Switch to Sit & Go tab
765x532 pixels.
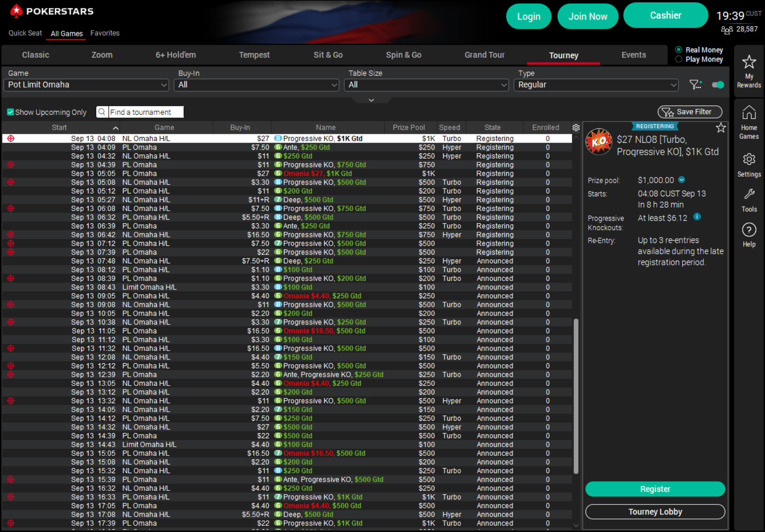click(x=328, y=55)
